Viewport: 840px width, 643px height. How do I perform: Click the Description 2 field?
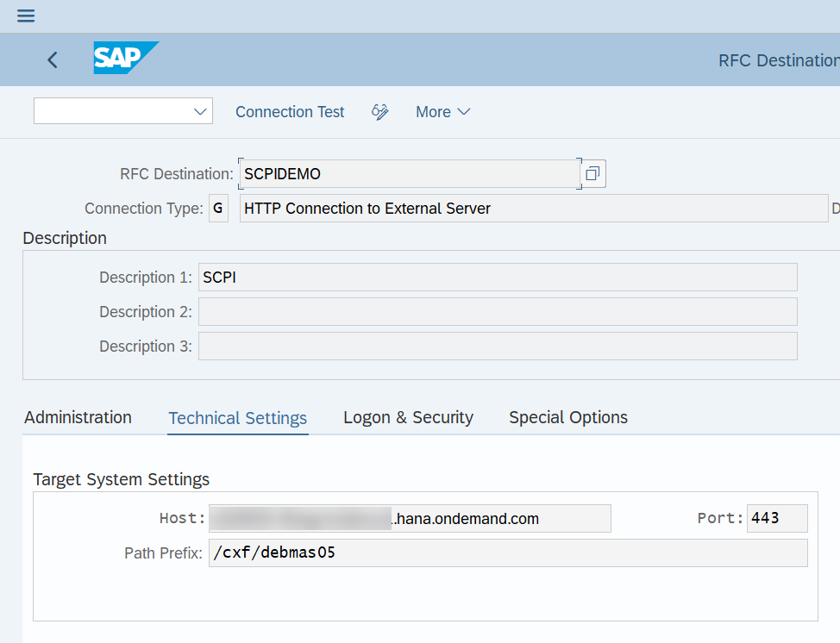click(498, 312)
